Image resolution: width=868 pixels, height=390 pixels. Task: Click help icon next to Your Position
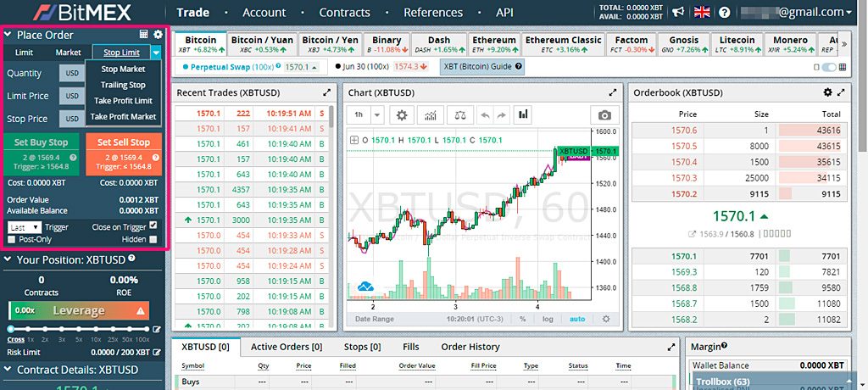pos(131,258)
